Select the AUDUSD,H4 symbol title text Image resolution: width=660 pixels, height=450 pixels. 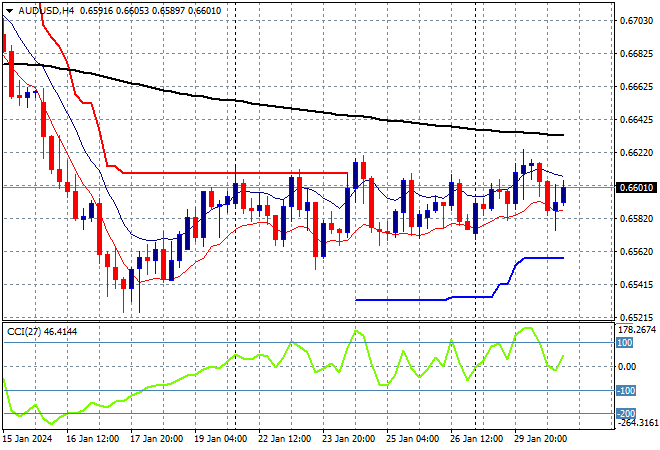pyautogui.click(x=46, y=11)
